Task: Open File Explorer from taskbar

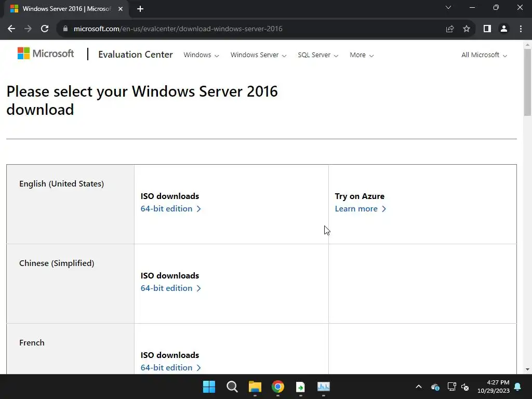Action: pos(255,387)
